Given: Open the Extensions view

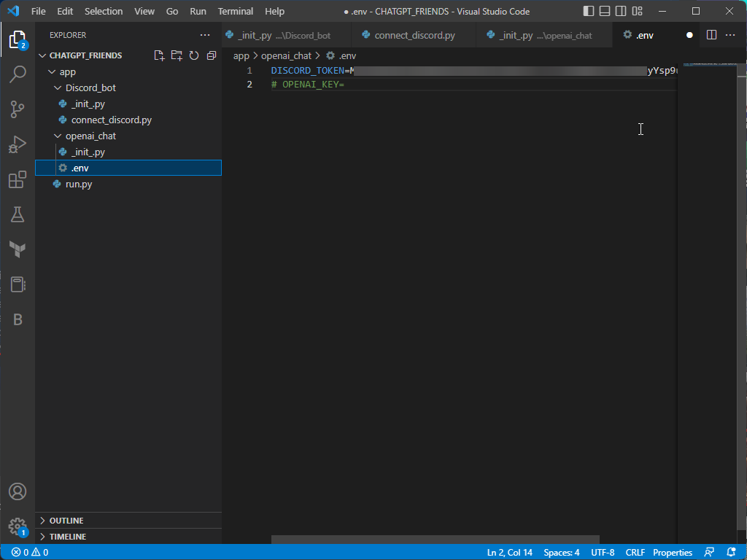Looking at the screenshot, I should (18, 179).
